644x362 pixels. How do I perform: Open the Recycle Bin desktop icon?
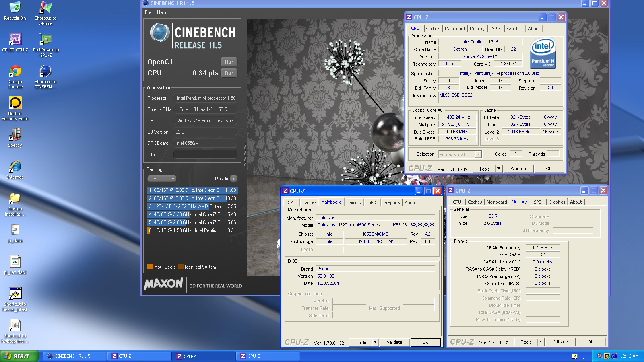(x=15, y=11)
